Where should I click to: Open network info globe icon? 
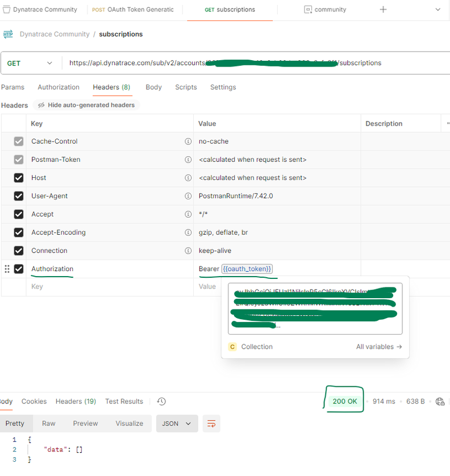point(440,402)
